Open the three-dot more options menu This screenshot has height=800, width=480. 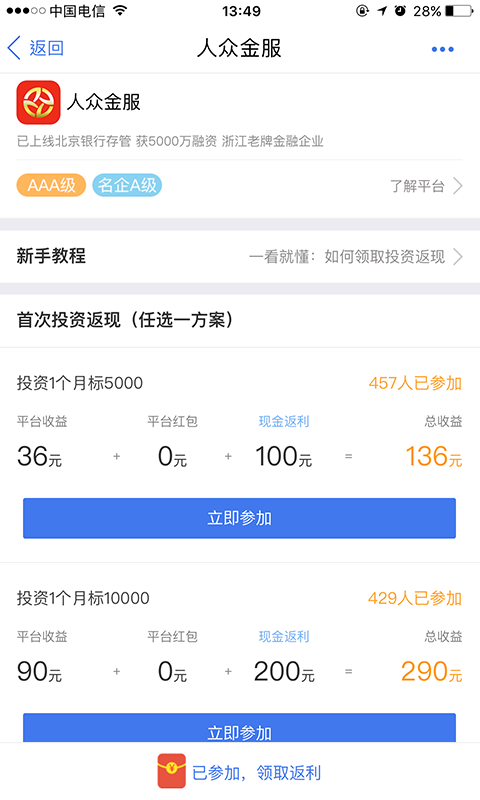click(442, 49)
